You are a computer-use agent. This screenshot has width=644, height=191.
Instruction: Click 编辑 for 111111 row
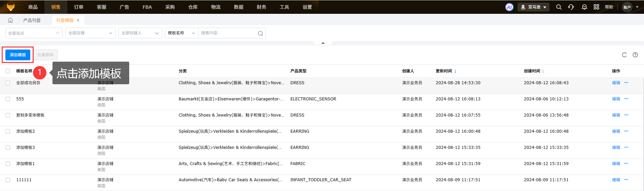pos(616,180)
